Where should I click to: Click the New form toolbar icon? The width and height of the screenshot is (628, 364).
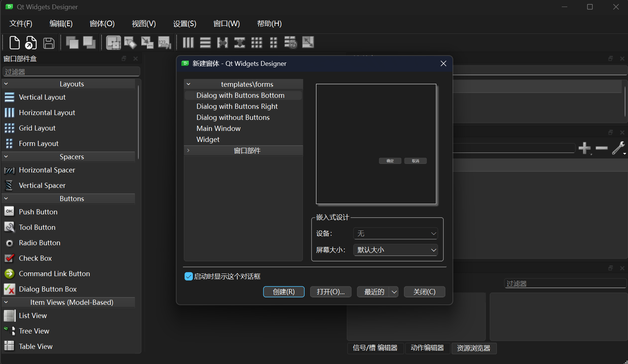pyautogui.click(x=14, y=43)
